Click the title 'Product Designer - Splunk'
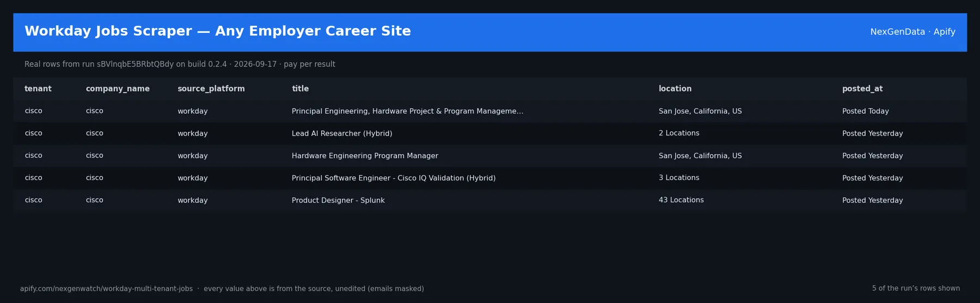 tap(338, 201)
